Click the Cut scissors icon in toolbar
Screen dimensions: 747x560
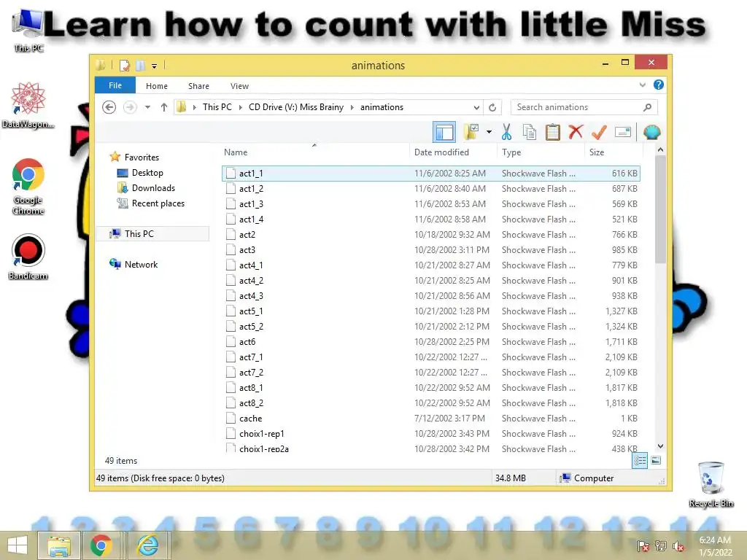(506, 132)
